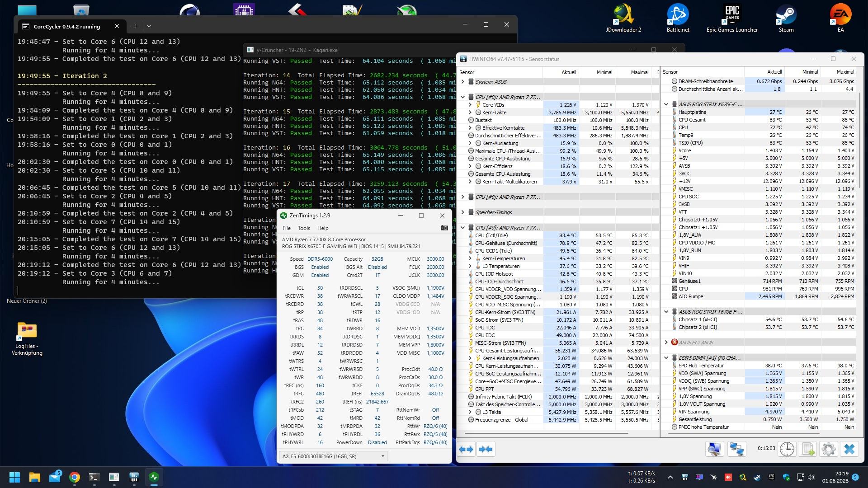Image resolution: width=868 pixels, height=488 pixels.
Task: Switch to HWiNFO taskbar icon
Action: click(134, 477)
